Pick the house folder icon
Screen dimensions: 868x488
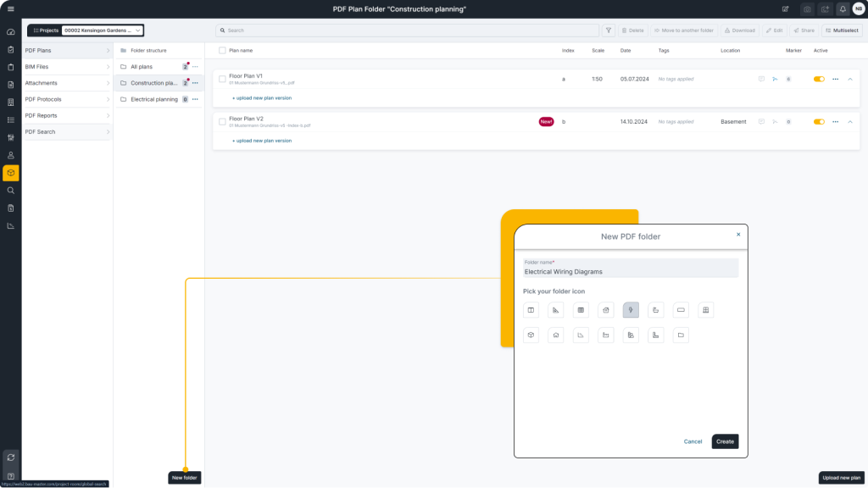tap(555, 335)
